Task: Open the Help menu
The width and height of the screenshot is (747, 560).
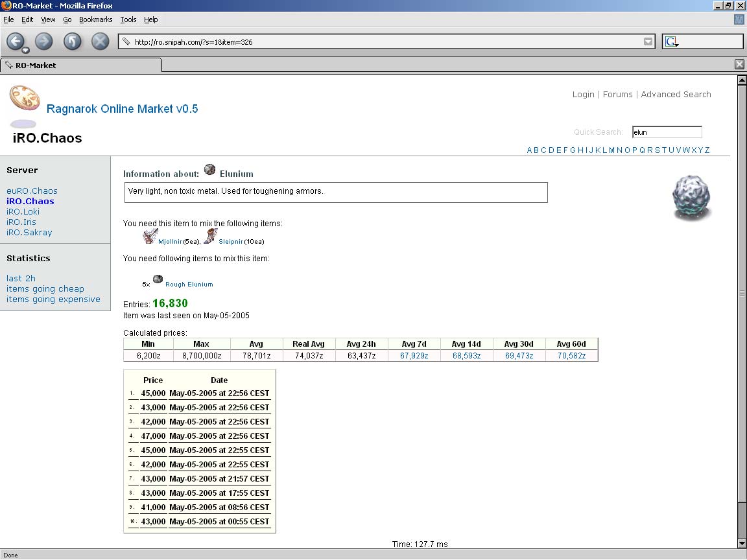Action: [x=151, y=19]
